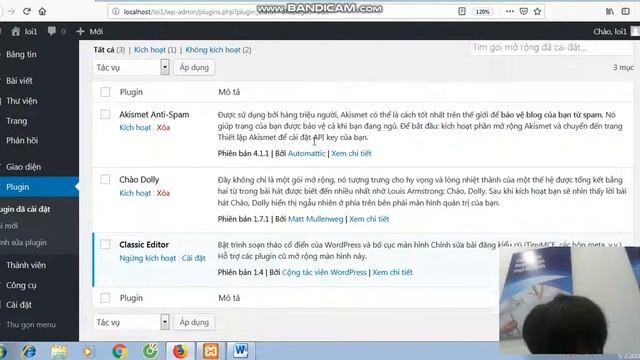Open the top Tác vụ bulk actions dropdown
Image resolution: width=640 pixels, height=360 pixels.
pyautogui.click(x=131, y=67)
